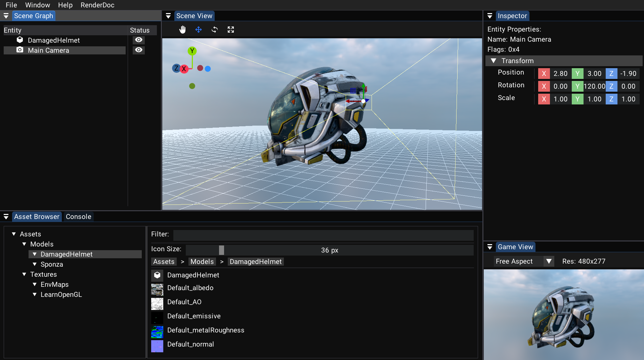The height and width of the screenshot is (360, 644).
Task: Collapse the Textures folder
Action: (24, 274)
